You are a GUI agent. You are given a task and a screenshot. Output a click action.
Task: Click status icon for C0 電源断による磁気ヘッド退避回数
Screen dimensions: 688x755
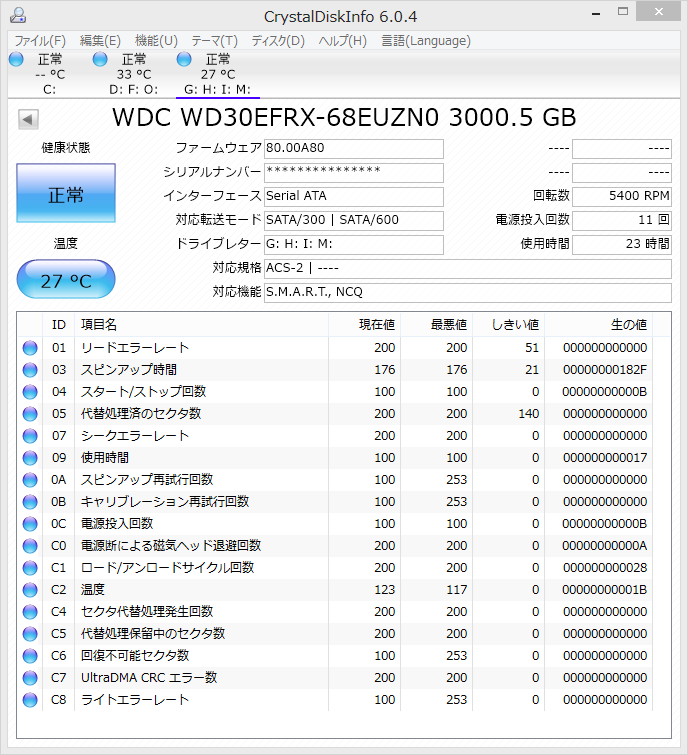(30, 546)
